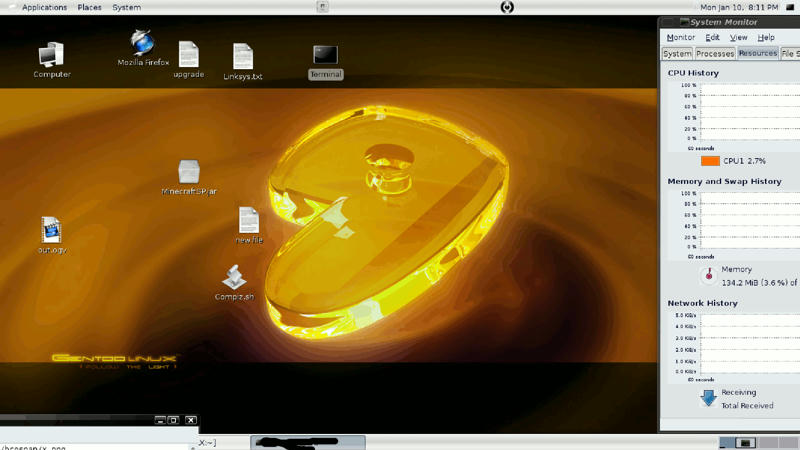
Task: Switch to the second workspace in pager
Action: pos(745,442)
